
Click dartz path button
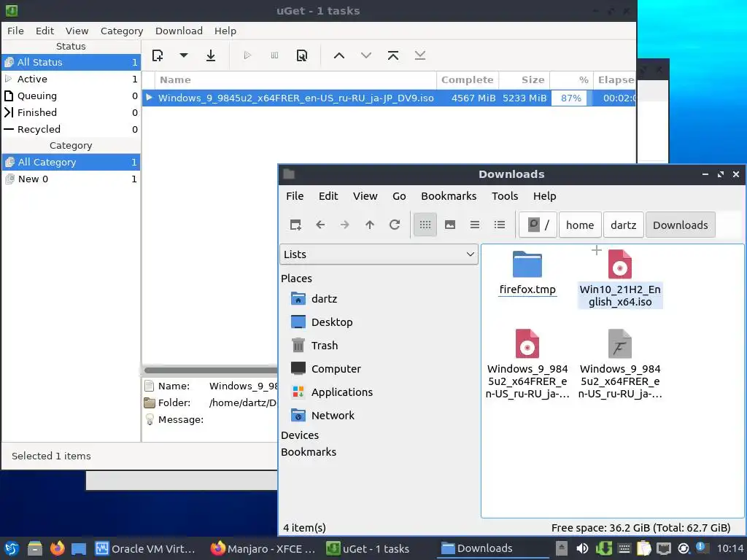pos(623,225)
